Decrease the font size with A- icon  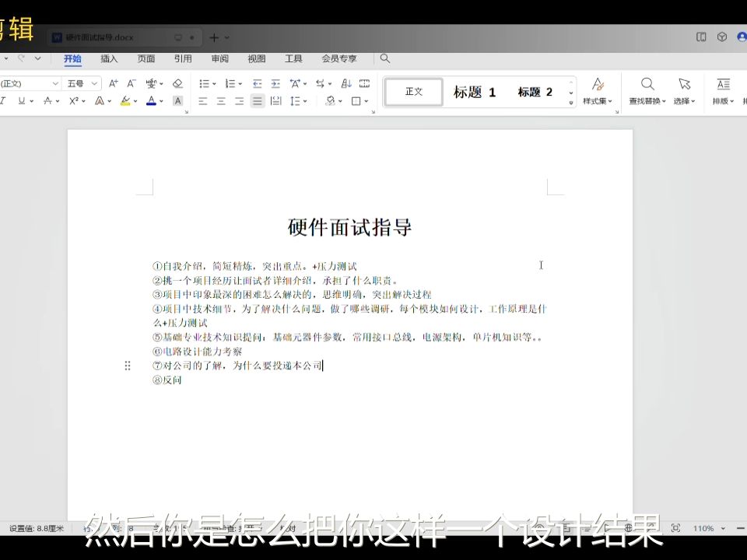pyautogui.click(x=132, y=83)
